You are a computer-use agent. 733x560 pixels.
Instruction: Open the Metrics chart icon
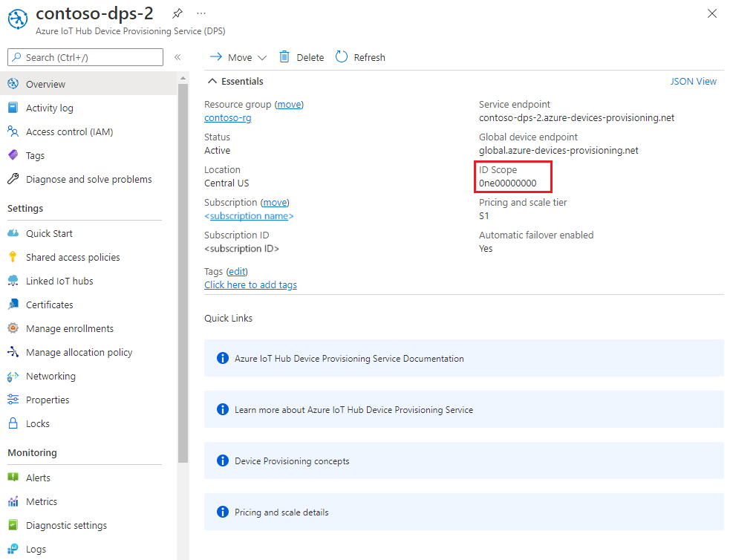[13, 501]
